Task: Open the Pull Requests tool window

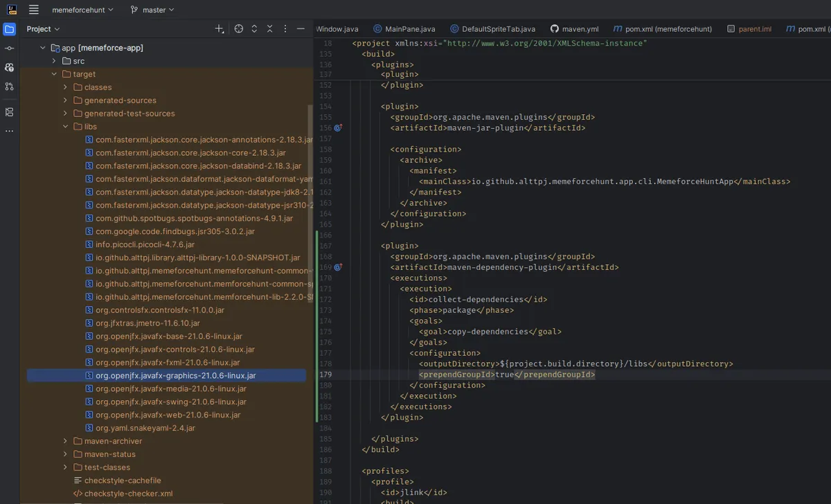Action: tap(9, 87)
